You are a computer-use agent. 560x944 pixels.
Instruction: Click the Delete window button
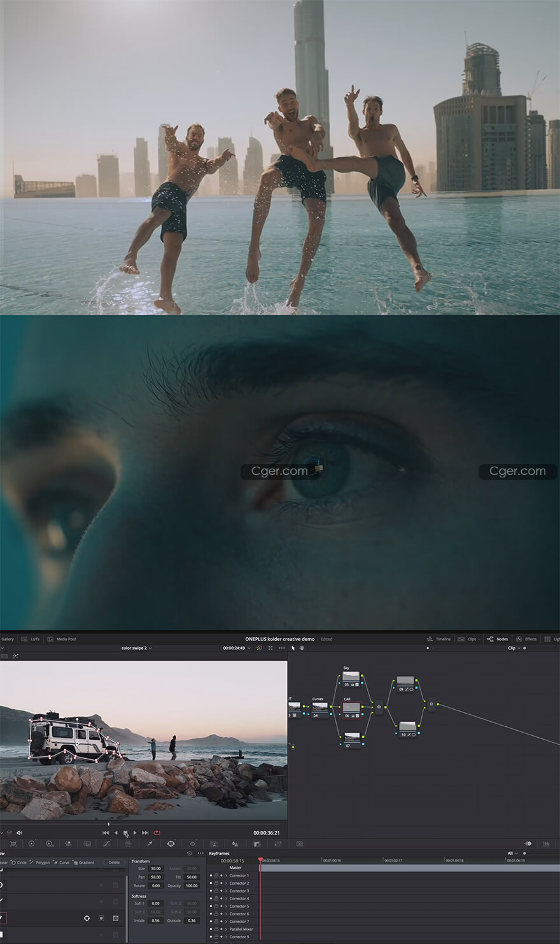tap(114, 863)
